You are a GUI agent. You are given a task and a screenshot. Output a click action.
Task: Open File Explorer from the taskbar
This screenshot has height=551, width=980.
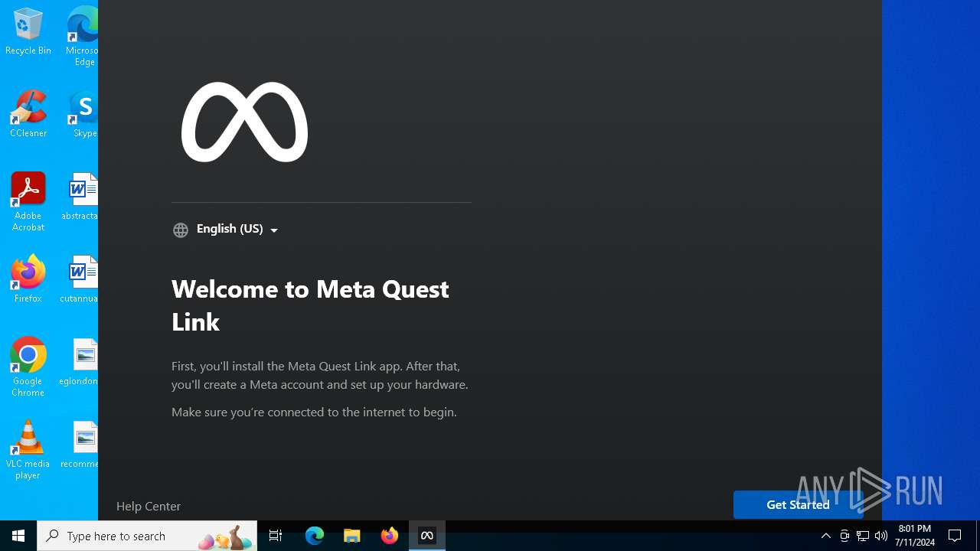[352, 536]
